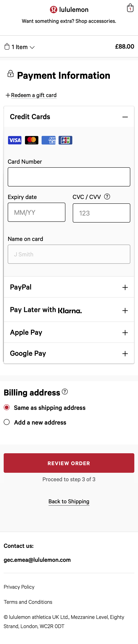Open the Billing address help tooltip

(65, 392)
